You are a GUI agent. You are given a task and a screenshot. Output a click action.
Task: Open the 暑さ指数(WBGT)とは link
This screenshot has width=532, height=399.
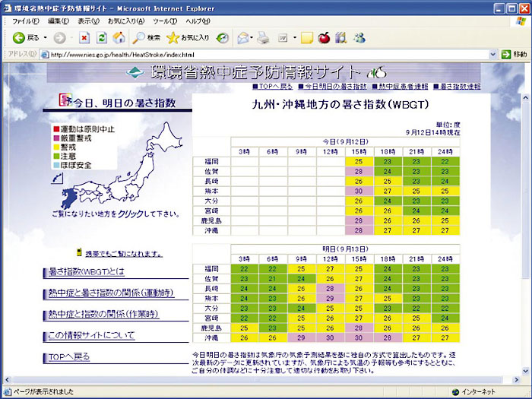[x=86, y=271]
